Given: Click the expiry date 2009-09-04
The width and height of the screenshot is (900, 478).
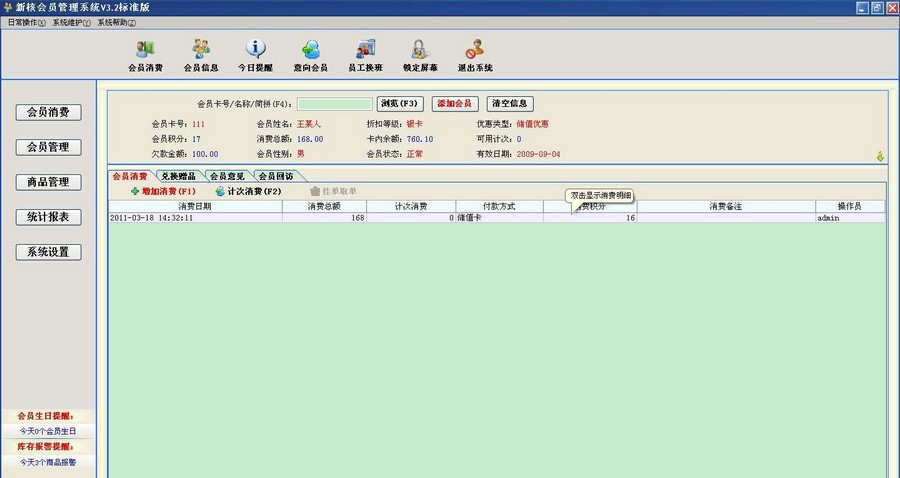Looking at the screenshot, I should [x=538, y=154].
